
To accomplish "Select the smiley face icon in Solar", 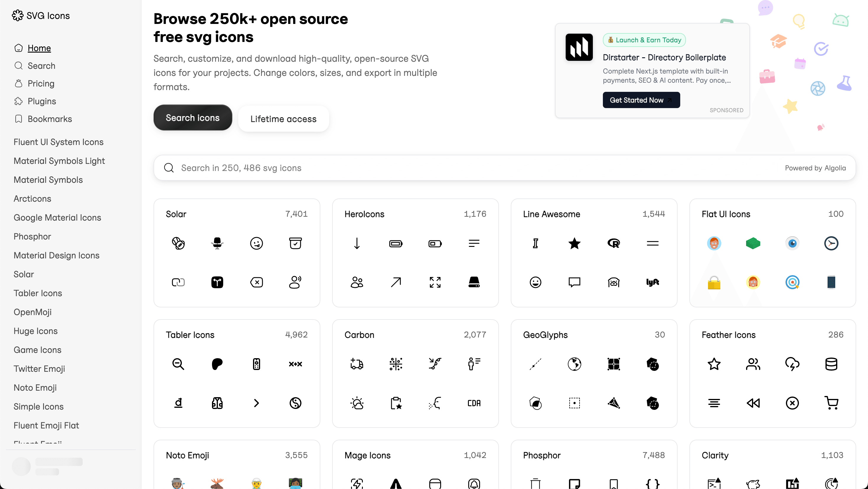I will 257,243.
